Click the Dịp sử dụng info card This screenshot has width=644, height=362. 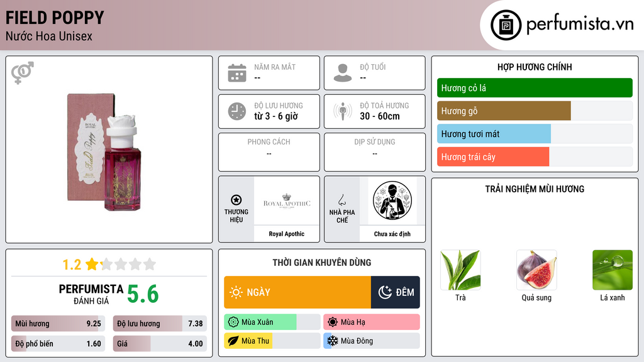(x=375, y=152)
